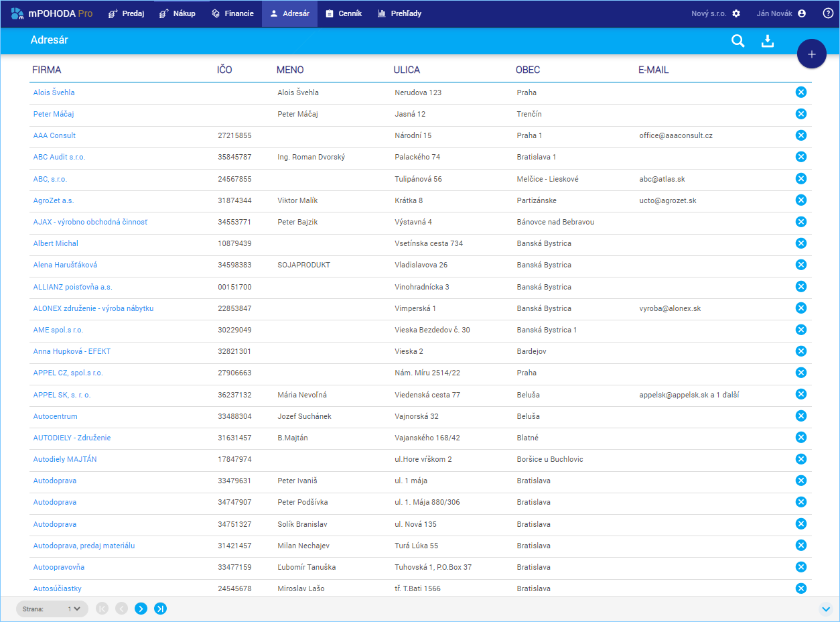
Task: Click town Bánovce nad Bebravou
Action: [555, 222]
